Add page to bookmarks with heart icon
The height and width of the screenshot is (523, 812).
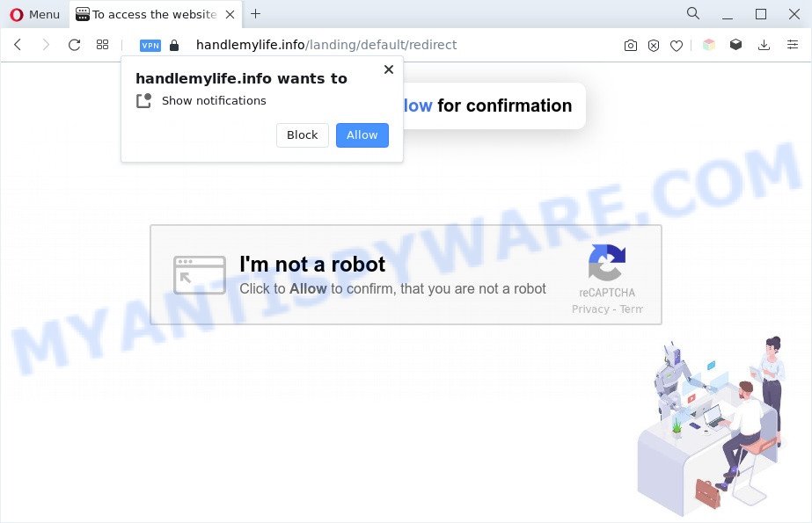point(677,46)
